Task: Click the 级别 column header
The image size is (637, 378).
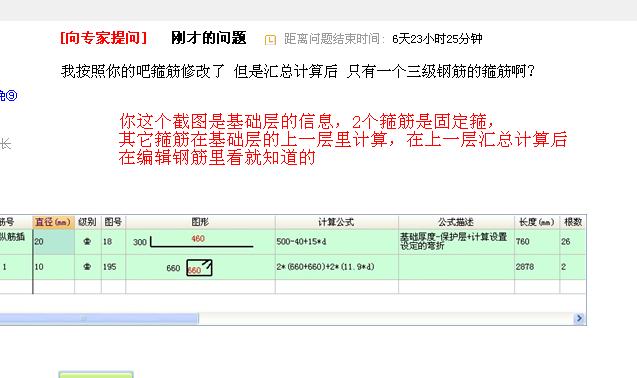Action: click(87, 222)
